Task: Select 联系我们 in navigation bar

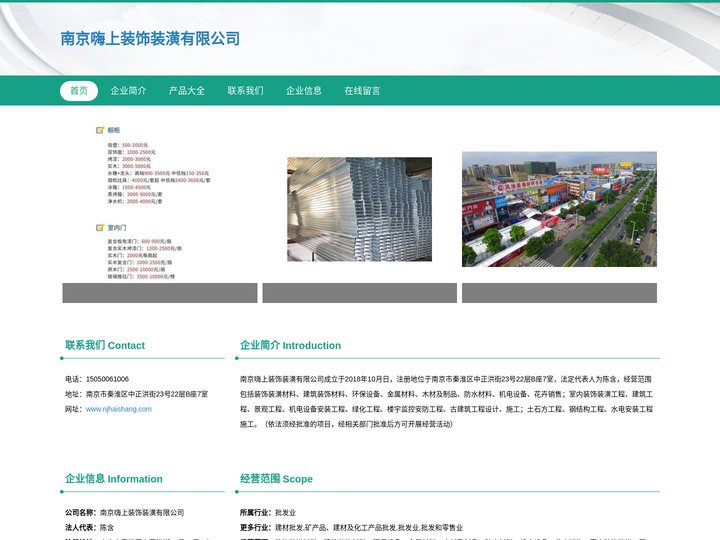Action: coord(246,90)
